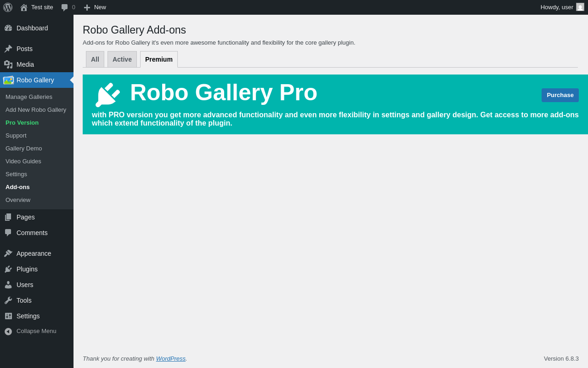
Task: Open Gallery Demo submenu item
Action: 24,148
